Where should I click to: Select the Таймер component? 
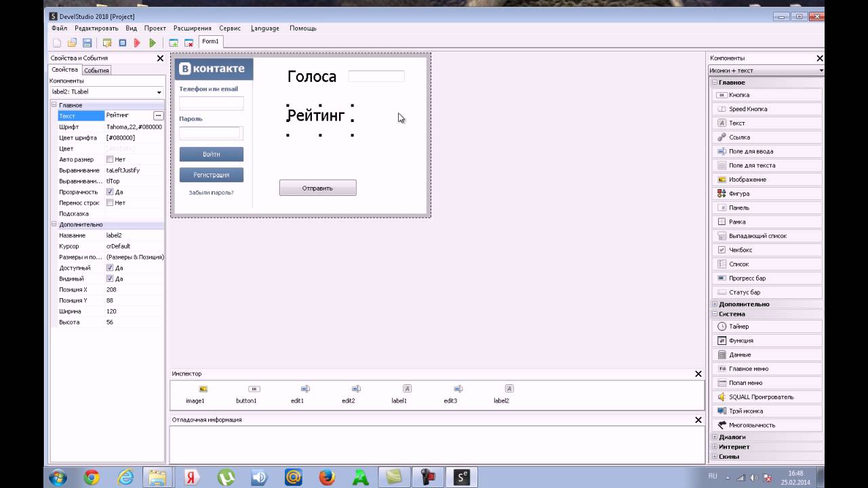coord(768,327)
